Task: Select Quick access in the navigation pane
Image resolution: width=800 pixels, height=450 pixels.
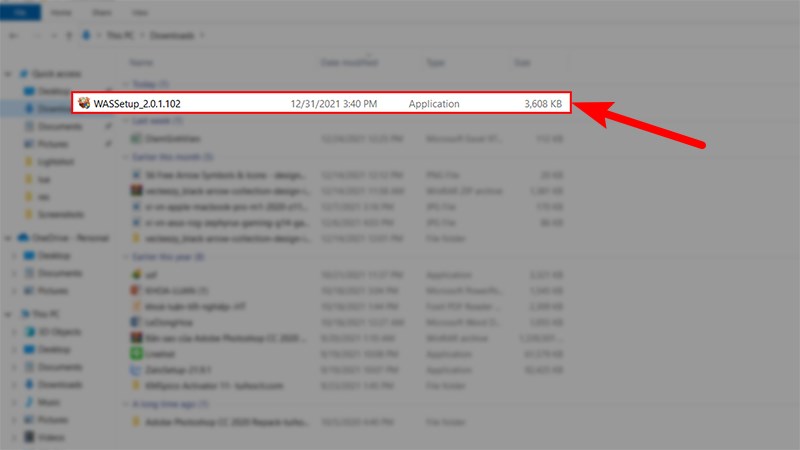Action: 56,74
